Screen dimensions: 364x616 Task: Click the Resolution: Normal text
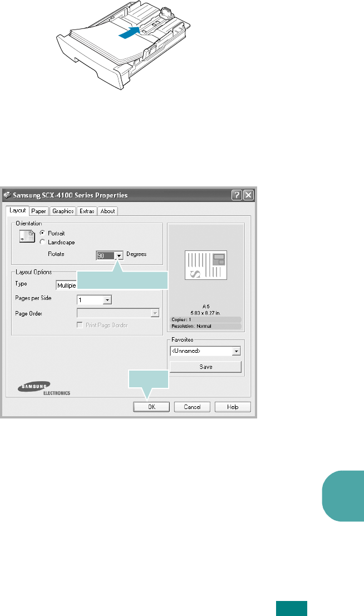[x=191, y=326]
